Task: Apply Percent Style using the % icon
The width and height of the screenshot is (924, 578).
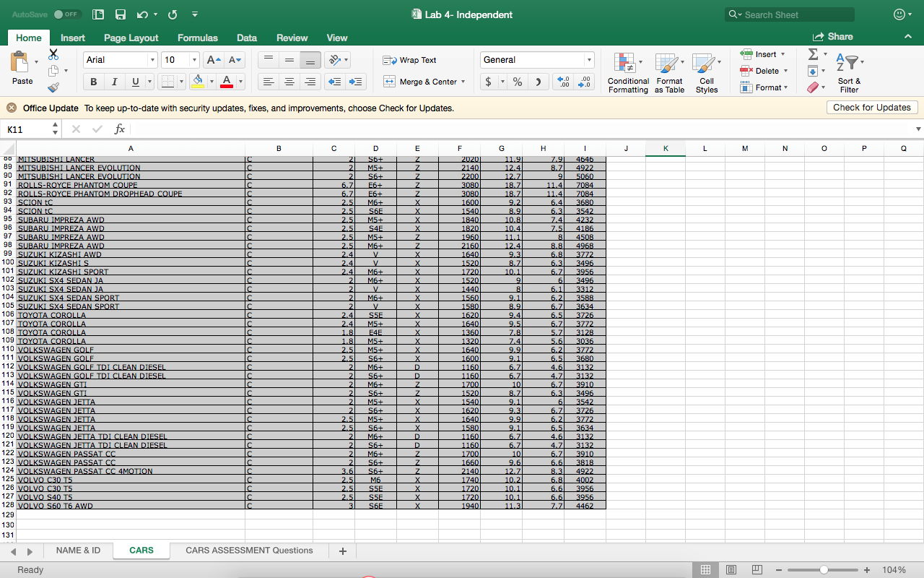Action: point(518,82)
